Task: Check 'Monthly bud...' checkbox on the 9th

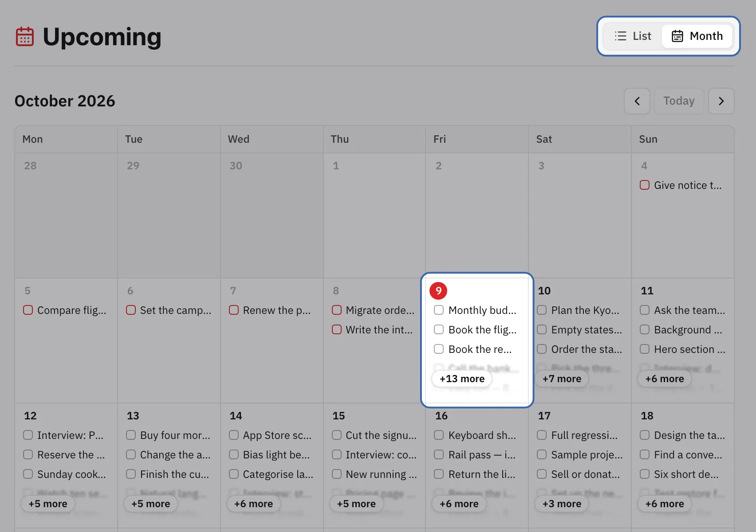Action: 439,310
